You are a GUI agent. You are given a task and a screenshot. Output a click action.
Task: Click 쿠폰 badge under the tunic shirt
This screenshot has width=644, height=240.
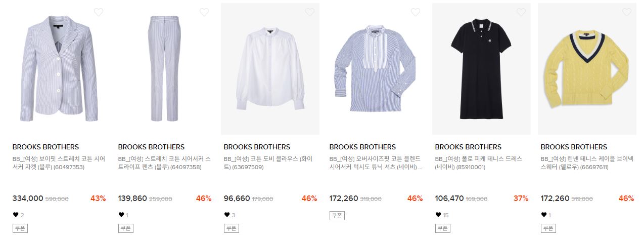[337, 215]
